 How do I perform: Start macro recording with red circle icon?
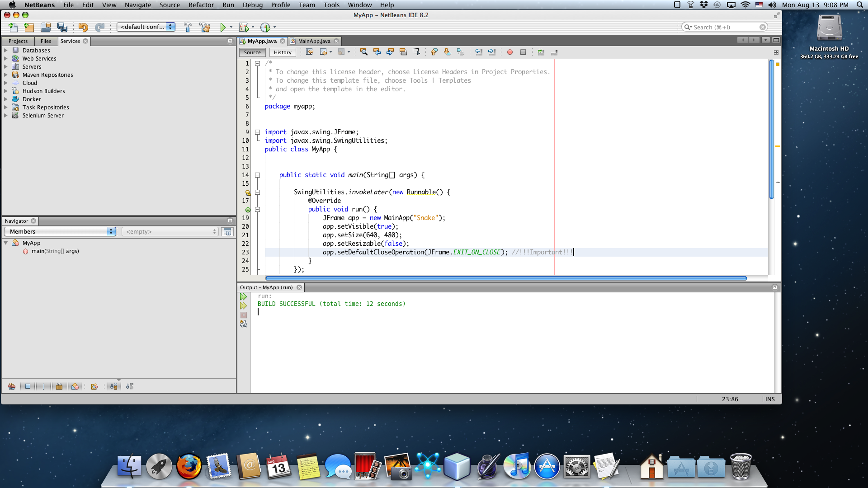510,52
